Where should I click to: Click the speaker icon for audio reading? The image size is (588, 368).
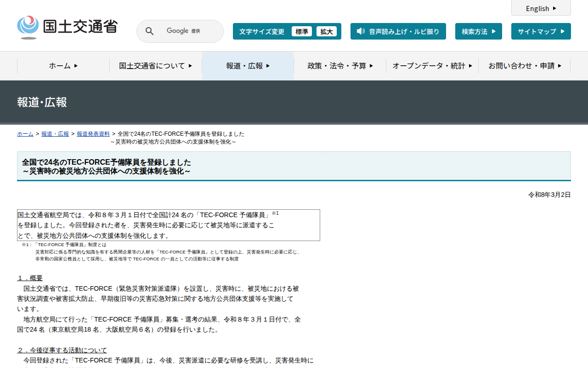pos(361,31)
